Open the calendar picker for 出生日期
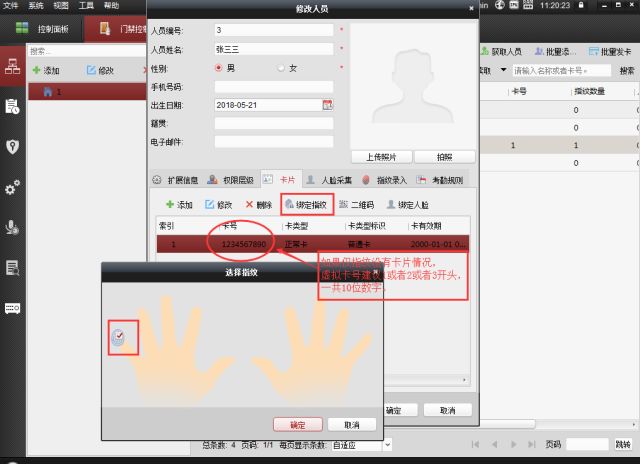 coord(327,105)
